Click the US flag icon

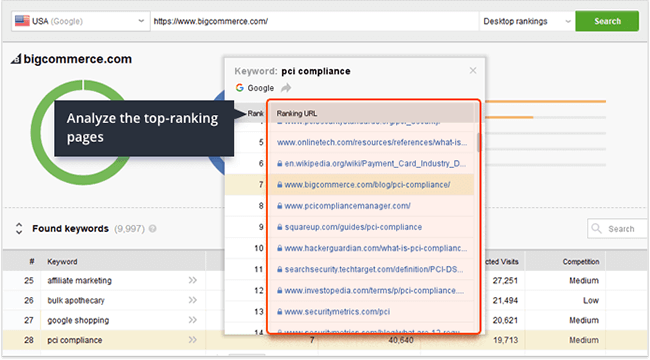(x=22, y=21)
